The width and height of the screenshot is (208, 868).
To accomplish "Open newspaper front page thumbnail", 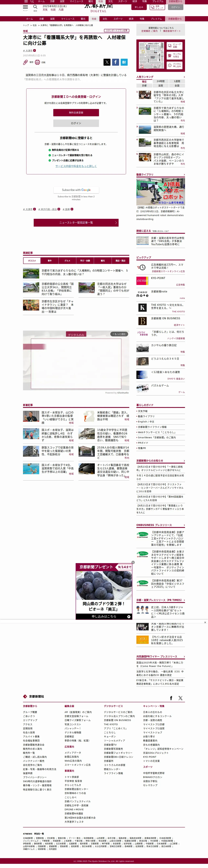I will (151, 56).
